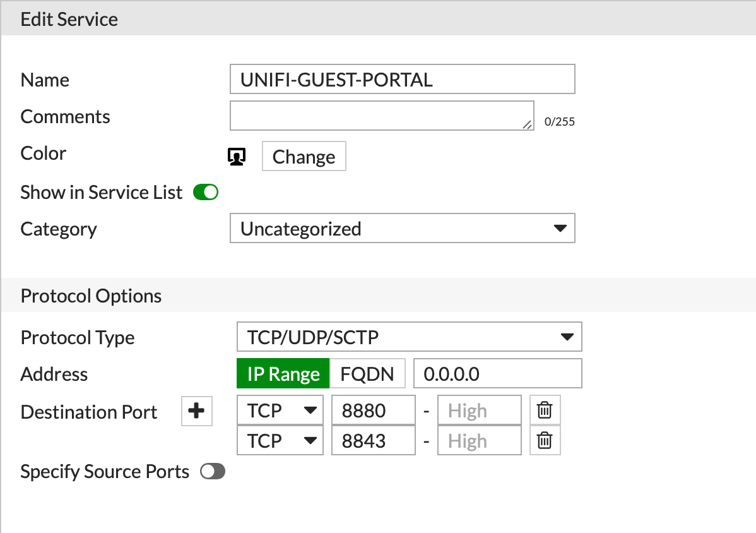This screenshot has width=756, height=533.
Task: Click the Protocol Type label
Action: pyautogui.click(x=77, y=337)
